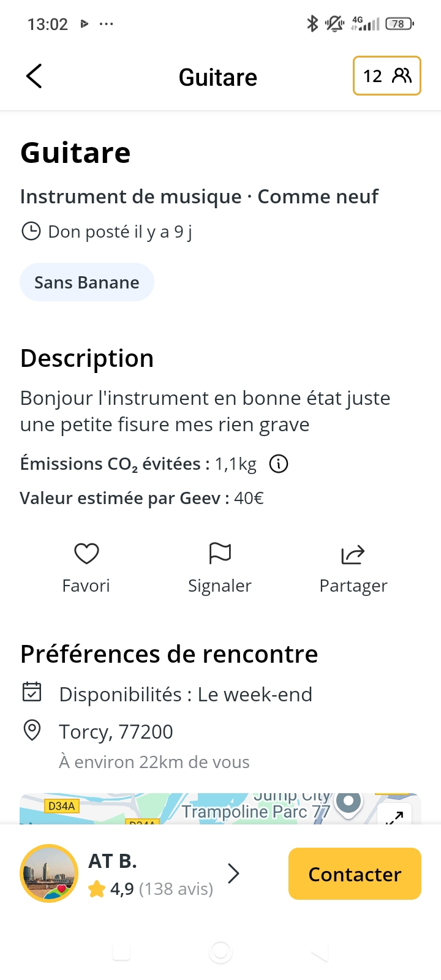The height and width of the screenshot is (980, 441).
Task: Tap the clock icon beside post date
Action: [x=31, y=232]
